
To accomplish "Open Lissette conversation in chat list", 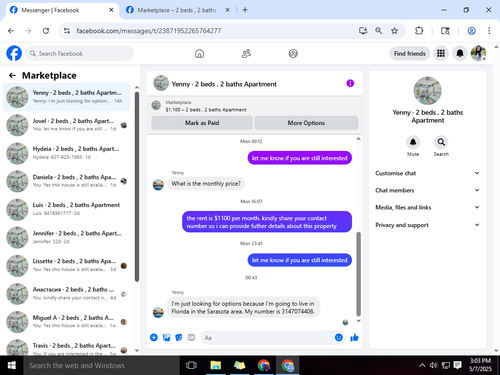I will point(66,265).
